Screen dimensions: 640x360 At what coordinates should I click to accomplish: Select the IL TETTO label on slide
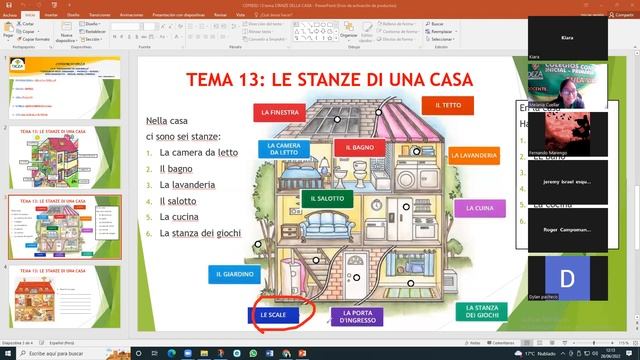448,105
